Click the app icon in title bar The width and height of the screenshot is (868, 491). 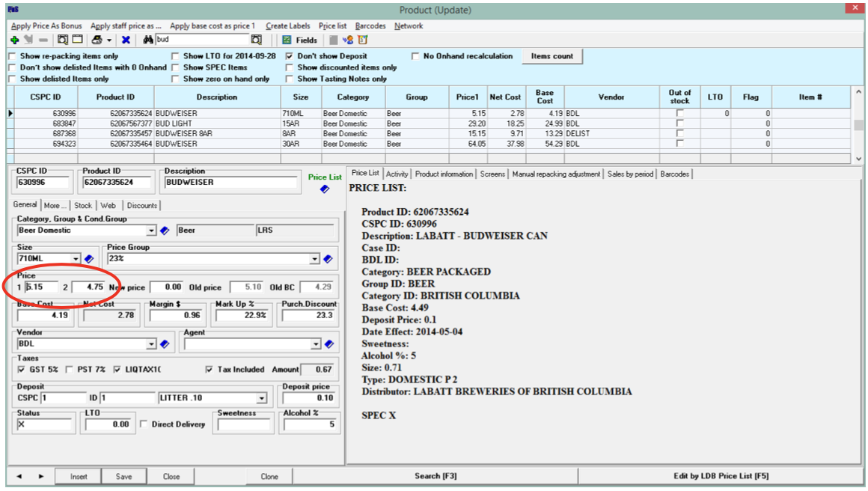coord(13,10)
